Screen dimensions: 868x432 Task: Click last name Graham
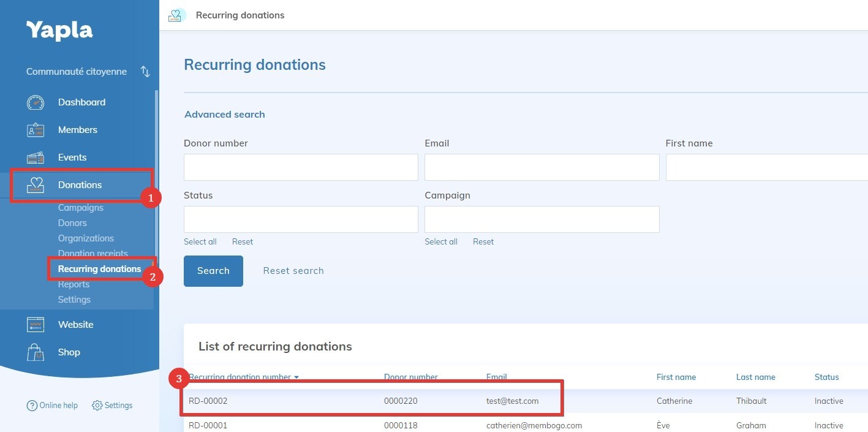(751, 426)
